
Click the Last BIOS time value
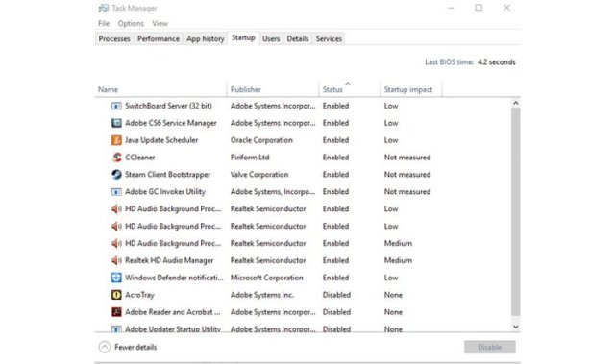click(x=496, y=62)
